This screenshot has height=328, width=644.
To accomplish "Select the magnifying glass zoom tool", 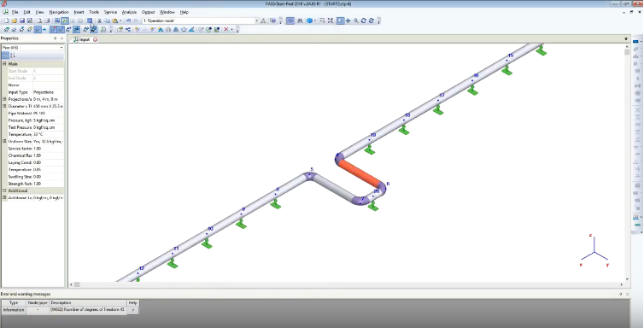I will point(355,20).
